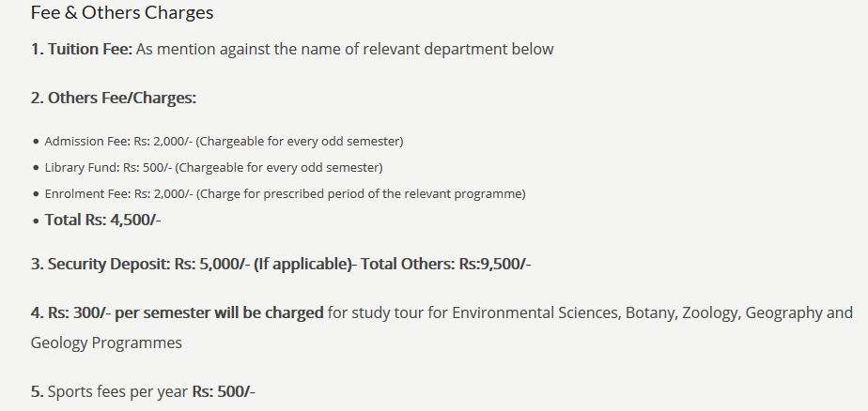Viewport: 868px width, 411px height.
Task: Click the bold "Rs: 500/-" sports fee amount
Action: (224, 391)
